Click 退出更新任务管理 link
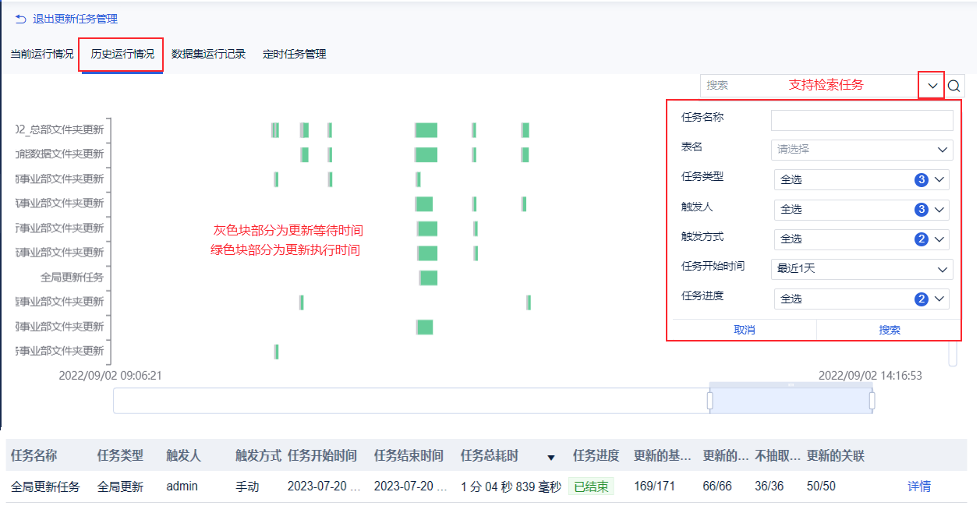The image size is (980, 506). (x=75, y=19)
